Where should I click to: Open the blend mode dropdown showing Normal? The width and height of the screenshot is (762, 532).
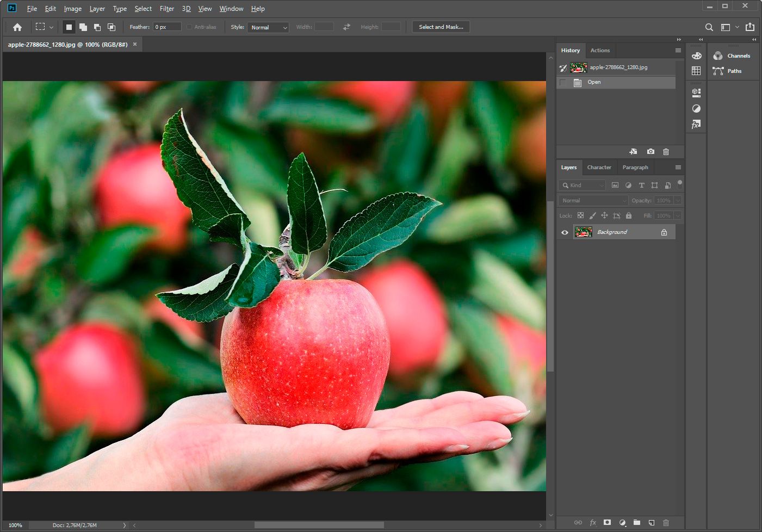click(592, 200)
